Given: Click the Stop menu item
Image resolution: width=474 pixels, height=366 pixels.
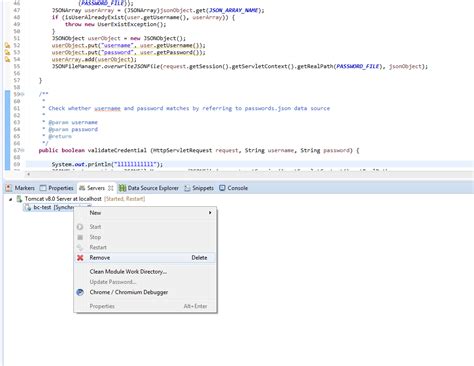Looking at the screenshot, I should pyautogui.click(x=95, y=237).
